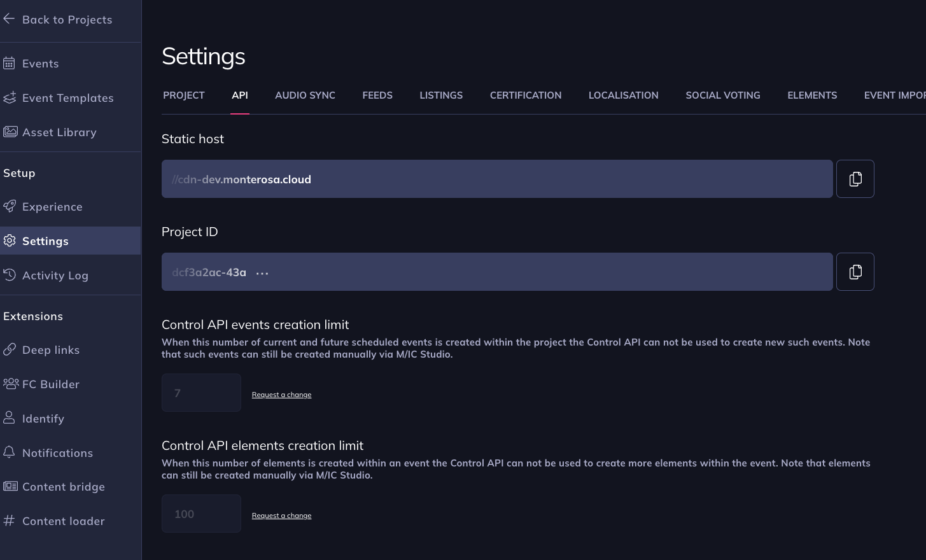Click the Back to Projects arrow icon
The image size is (926, 560).
(9, 19)
